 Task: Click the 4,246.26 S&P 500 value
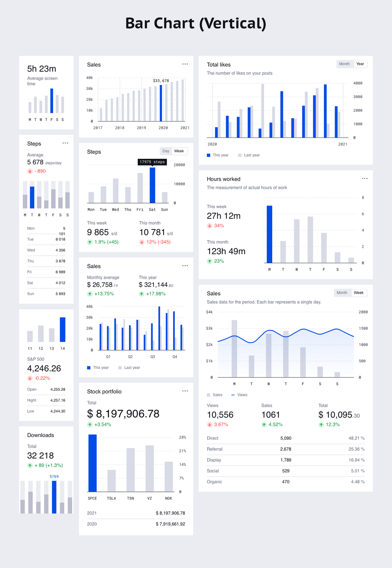[44, 369]
